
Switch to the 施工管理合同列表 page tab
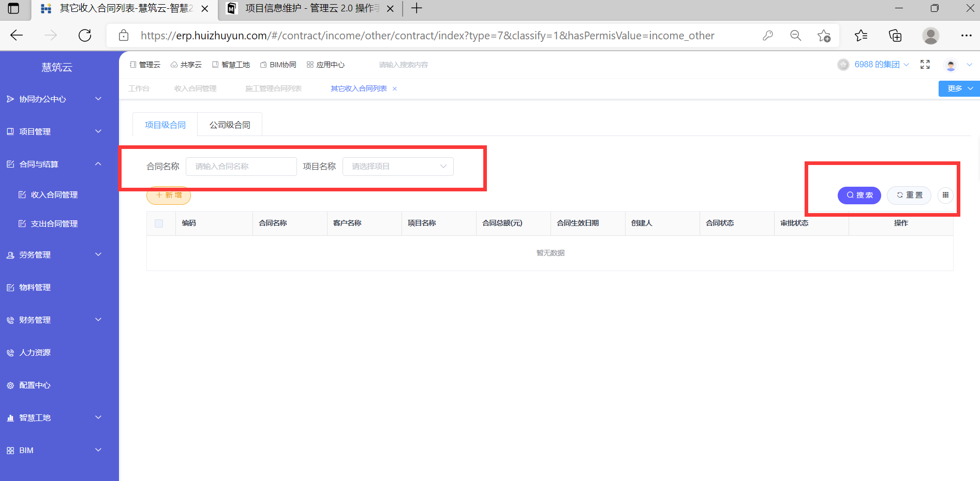[x=273, y=88]
